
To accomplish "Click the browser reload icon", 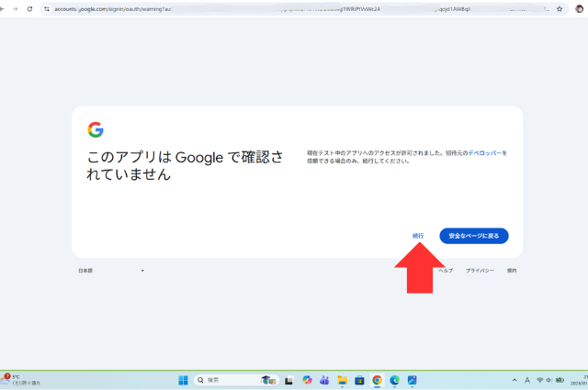I will (x=29, y=8).
